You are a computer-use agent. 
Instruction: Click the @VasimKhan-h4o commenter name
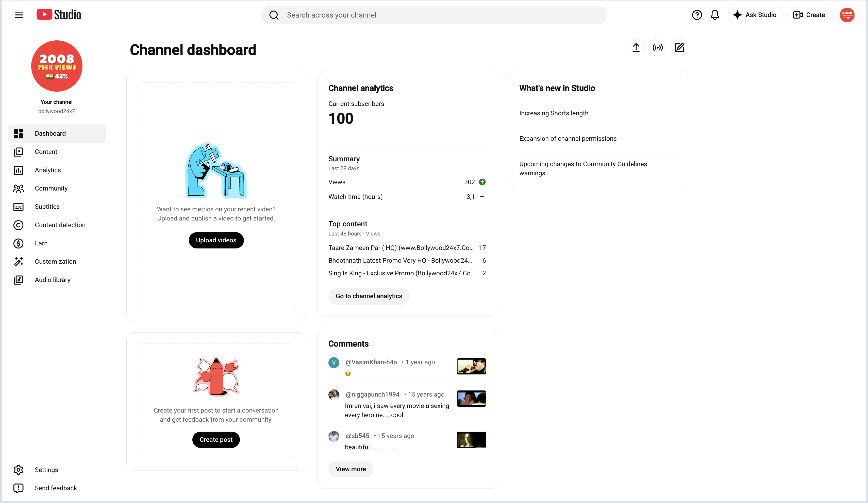[x=371, y=362]
